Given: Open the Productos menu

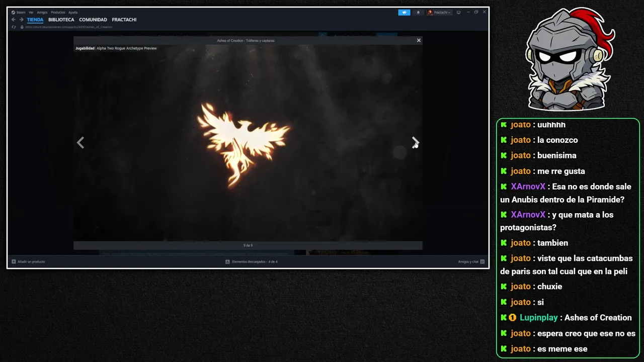Looking at the screenshot, I should [58, 12].
